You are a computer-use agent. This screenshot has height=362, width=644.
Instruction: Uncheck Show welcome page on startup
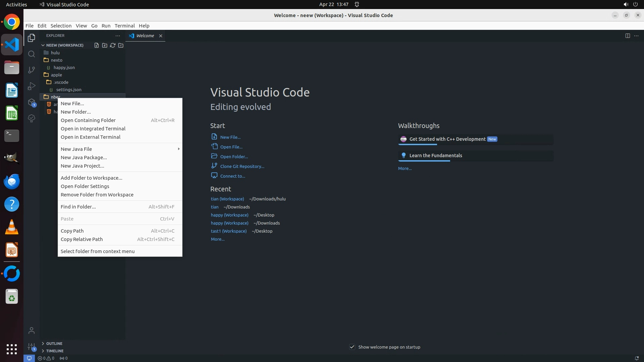(352, 347)
